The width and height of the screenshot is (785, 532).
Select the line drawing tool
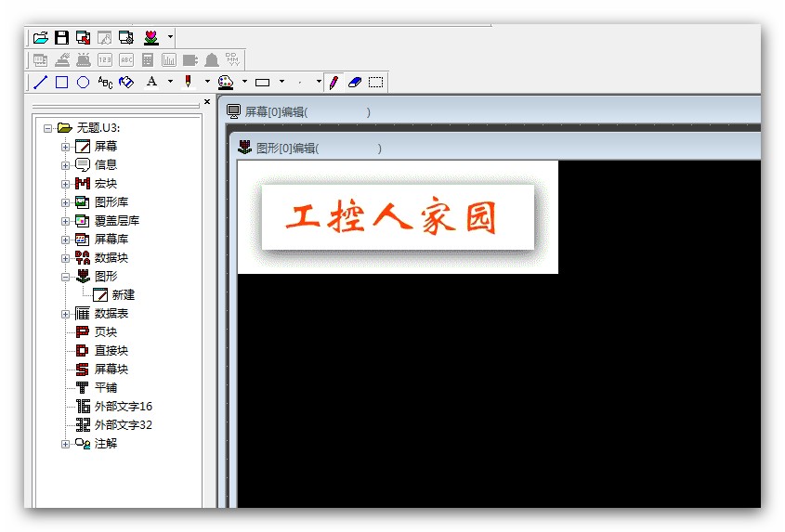(40, 83)
